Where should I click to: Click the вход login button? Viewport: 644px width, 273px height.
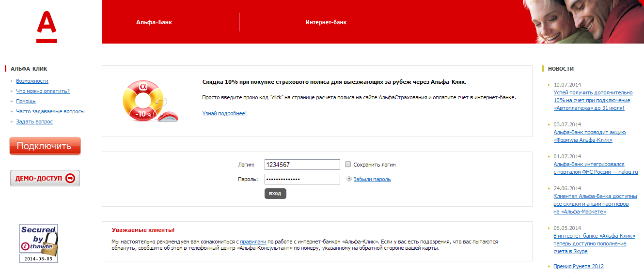pyautogui.click(x=275, y=194)
